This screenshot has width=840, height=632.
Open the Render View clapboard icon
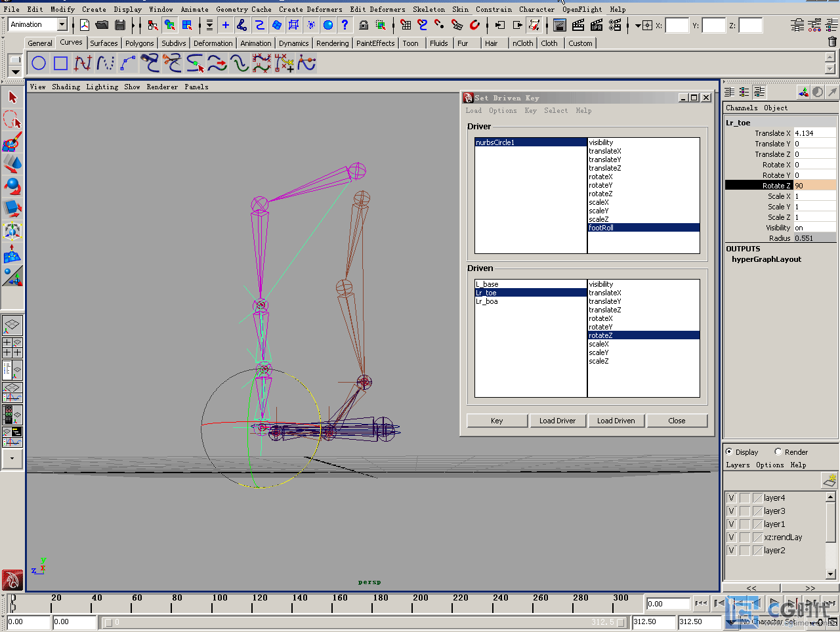560,25
